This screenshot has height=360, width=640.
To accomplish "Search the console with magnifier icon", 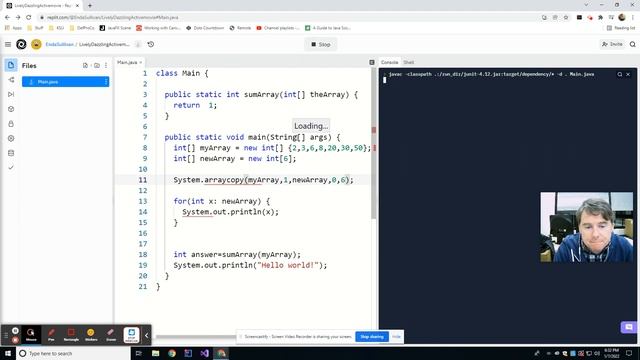I will point(620,74).
